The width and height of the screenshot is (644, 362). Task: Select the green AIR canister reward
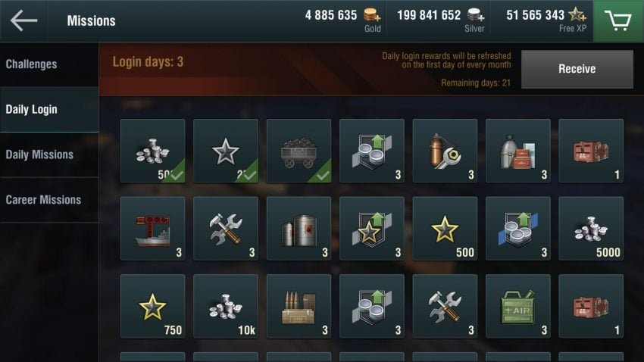coord(518,306)
